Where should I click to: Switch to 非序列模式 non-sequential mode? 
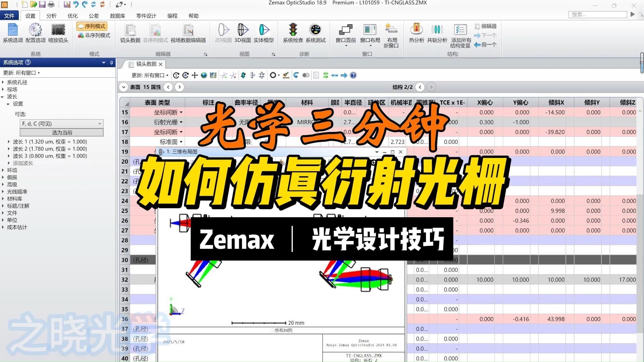pos(94,35)
